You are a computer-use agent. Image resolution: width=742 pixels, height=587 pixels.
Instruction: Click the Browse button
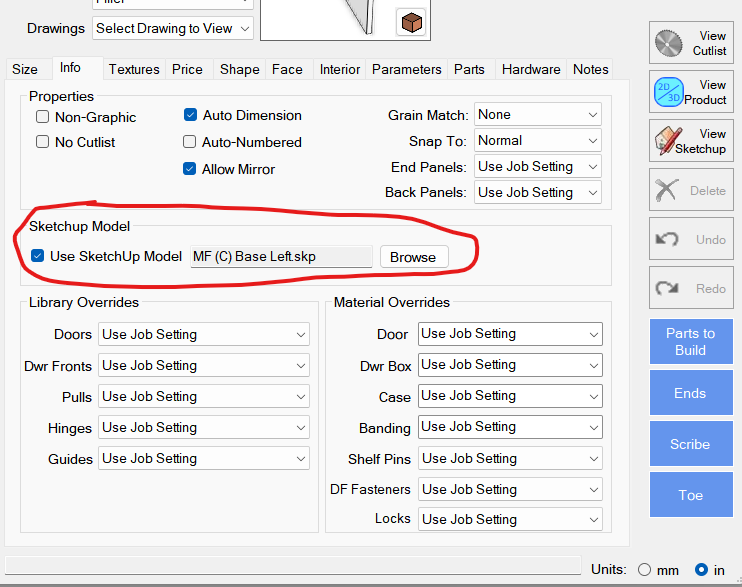click(x=413, y=257)
